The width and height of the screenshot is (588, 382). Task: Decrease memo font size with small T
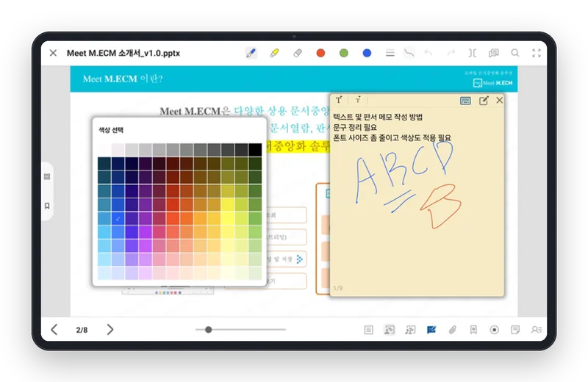(358, 100)
